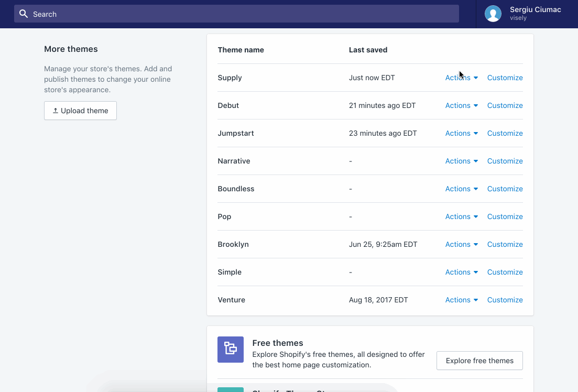Show Actions menu for Boundless theme
The height and width of the screenshot is (392, 578).
(x=461, y=189)
